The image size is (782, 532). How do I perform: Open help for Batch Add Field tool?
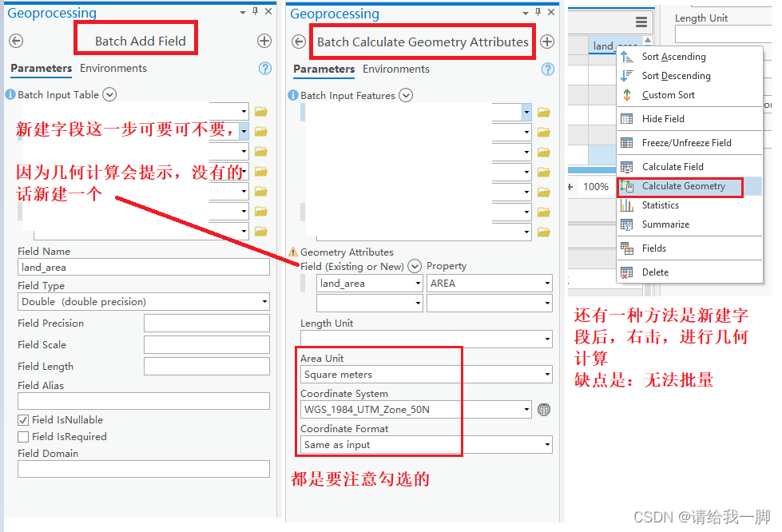pyautogui.click(x=265, y=69)
